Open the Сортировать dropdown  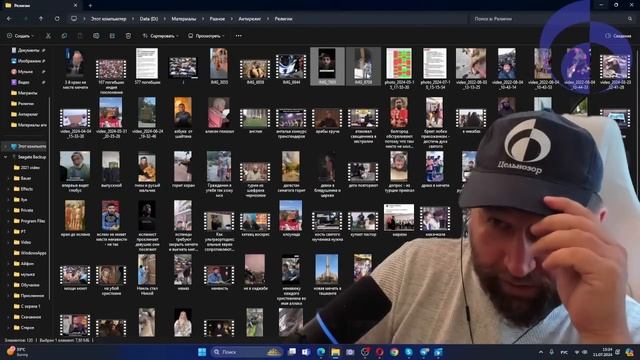point(160,36)
